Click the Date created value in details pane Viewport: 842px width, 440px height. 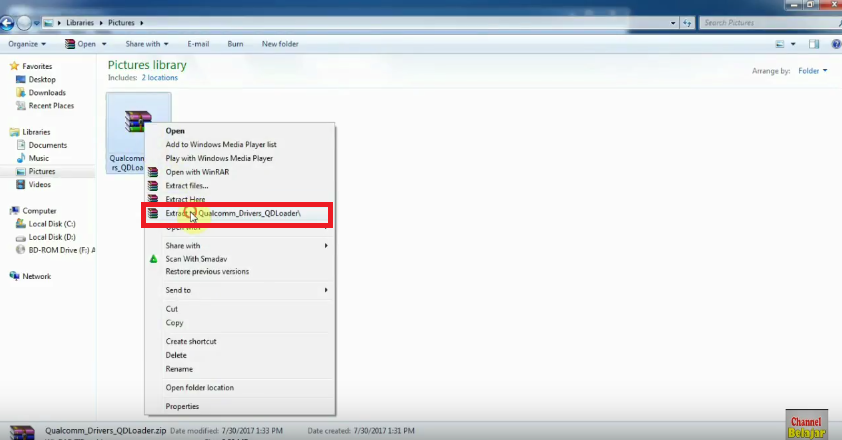pyautogui.click(x=383, y=431)
